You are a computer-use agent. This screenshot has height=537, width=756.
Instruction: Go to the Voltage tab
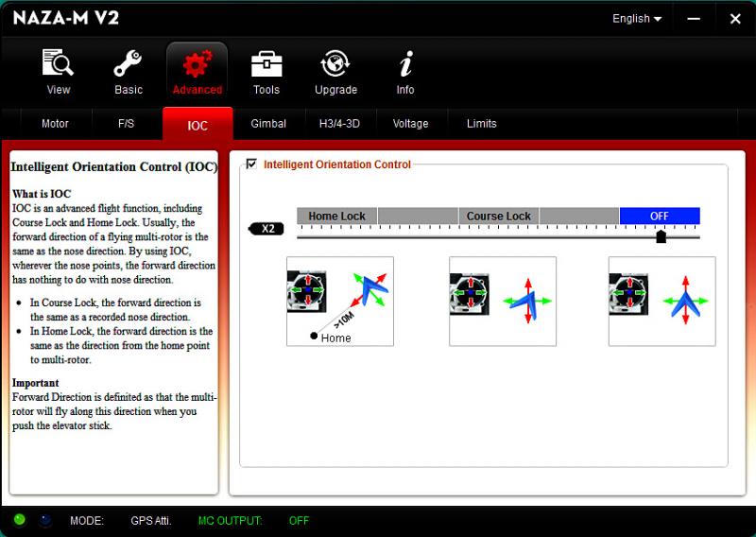click(x=410, y=124)
